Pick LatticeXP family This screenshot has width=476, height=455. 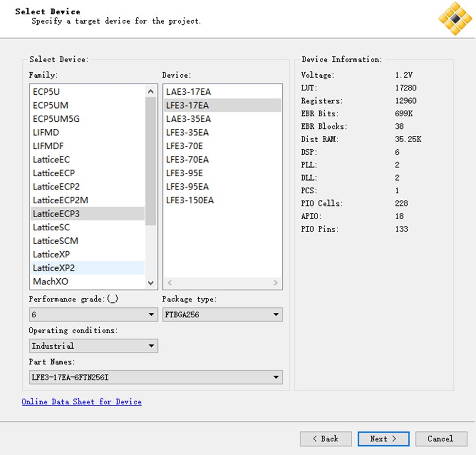point(87,254)
